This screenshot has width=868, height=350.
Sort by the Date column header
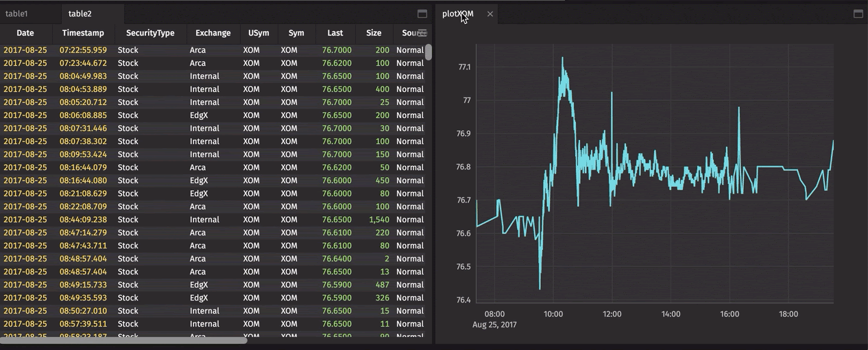point(25,33)
